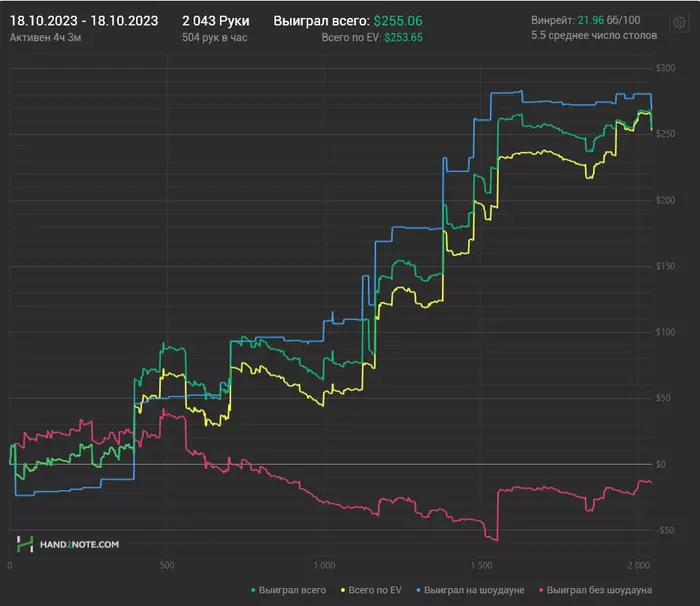Toggle the 'Выиграл всего' legend series
This screenshot has height=606, width=700.
[288, 590]
